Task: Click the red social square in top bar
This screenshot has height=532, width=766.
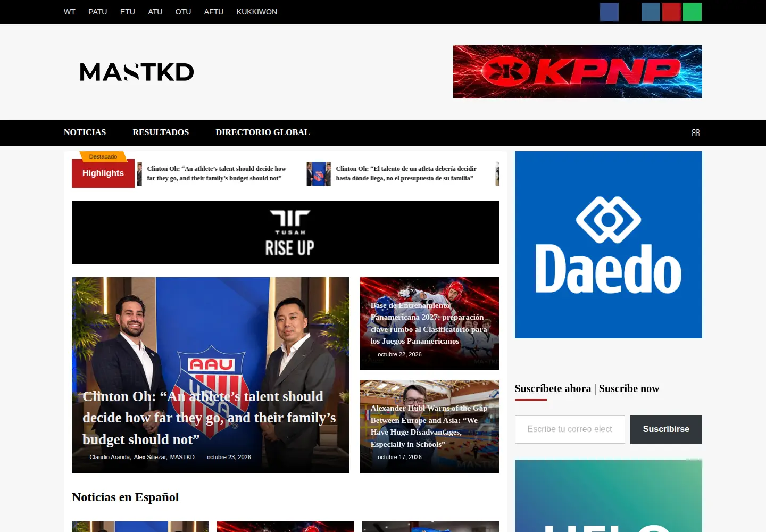Action: coord(671,12)
